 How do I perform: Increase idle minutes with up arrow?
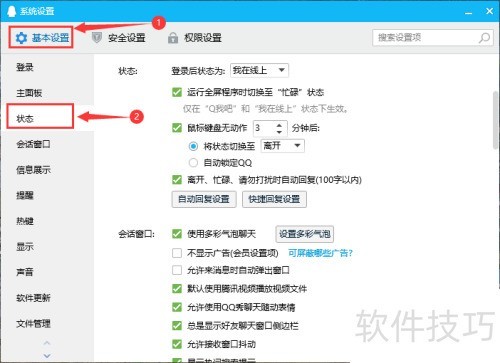(x=279, y=125)
